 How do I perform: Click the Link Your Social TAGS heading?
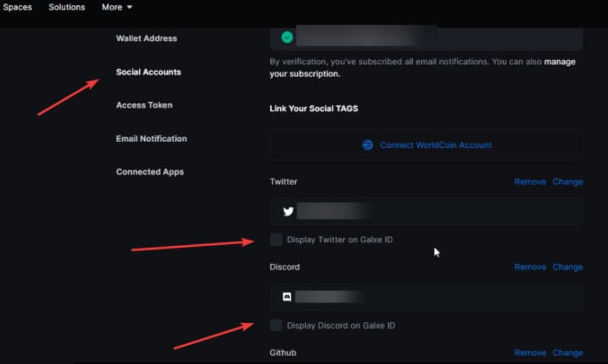[x=314, y=108]
